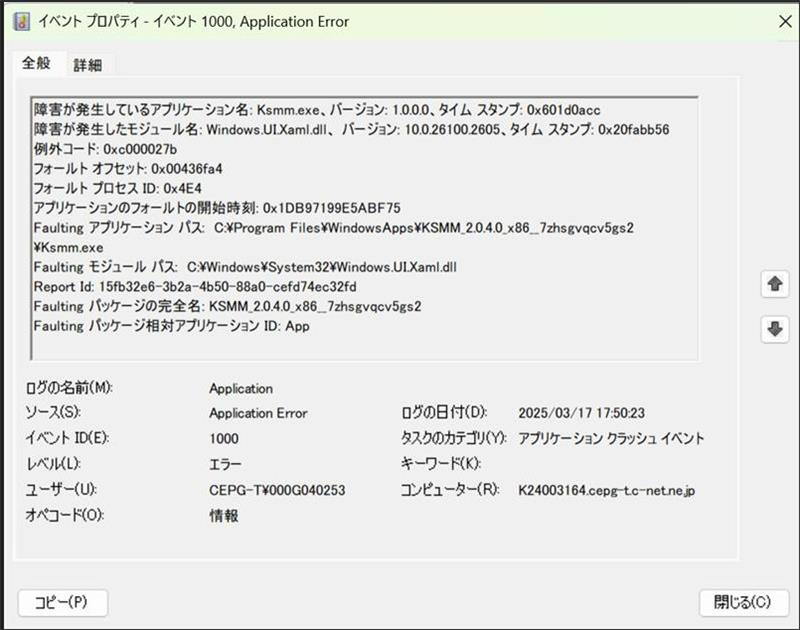Click the Faulting パッケージの完全名 line
The image size is (800, 630).
coord(228,307)
